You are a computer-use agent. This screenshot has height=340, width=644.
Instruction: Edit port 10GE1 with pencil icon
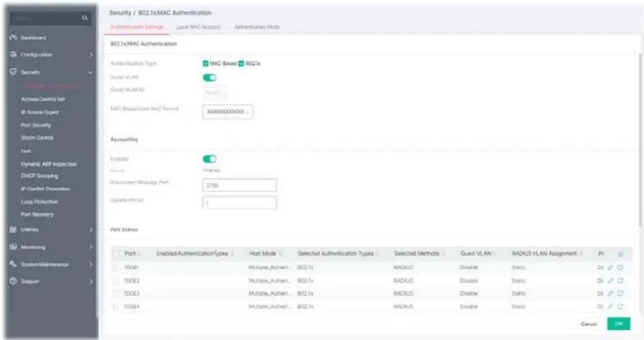(610, 268)
